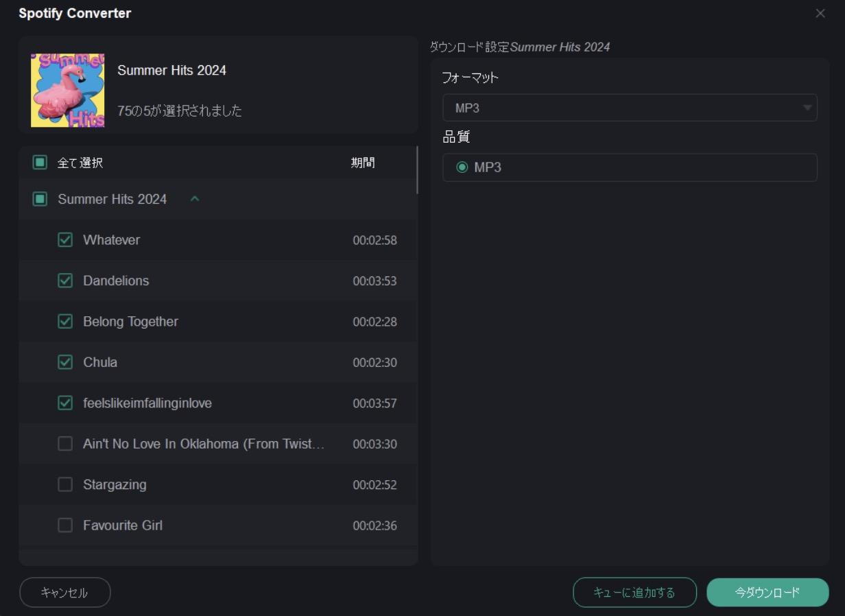Select the MP3 quality radio button
This screenshot has height=616, width=845.
point(462,167)
